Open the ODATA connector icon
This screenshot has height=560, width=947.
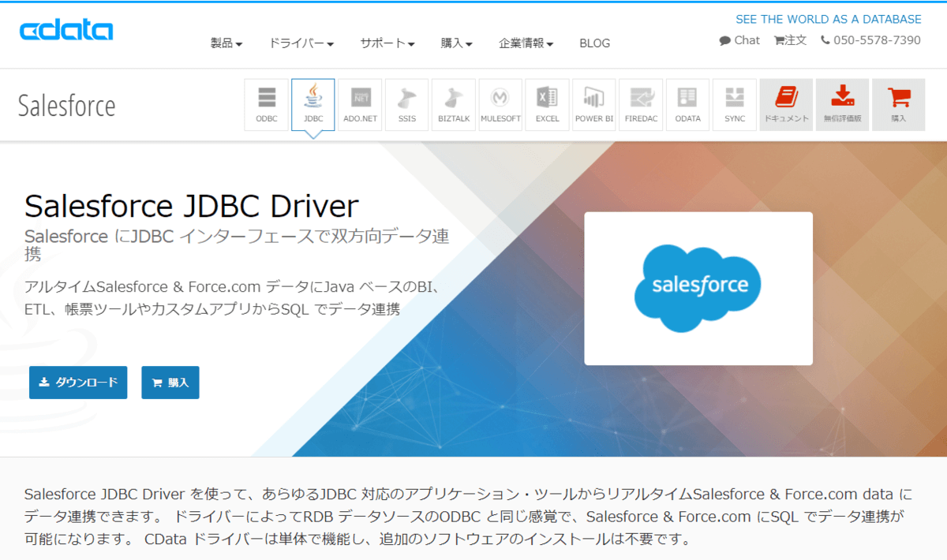click(687, 103)
